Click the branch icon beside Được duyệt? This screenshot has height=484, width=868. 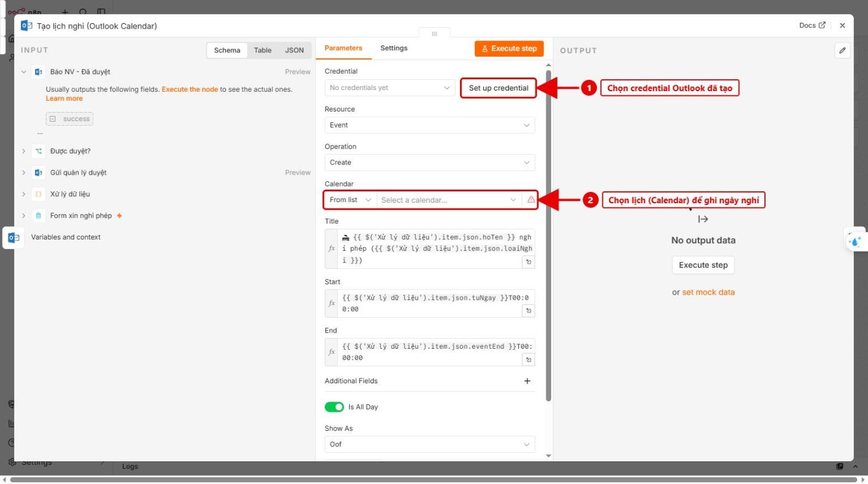(x=39, y=151)
